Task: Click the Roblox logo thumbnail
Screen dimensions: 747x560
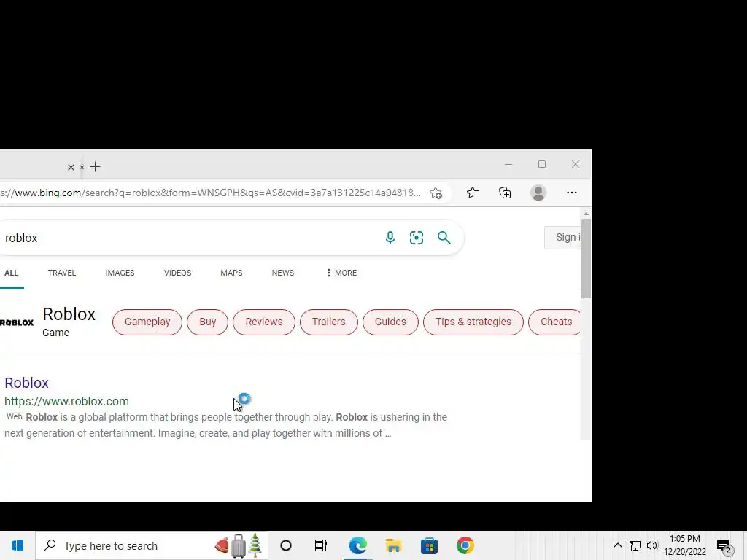Action: pyautogui.click(x=17, y=322)
